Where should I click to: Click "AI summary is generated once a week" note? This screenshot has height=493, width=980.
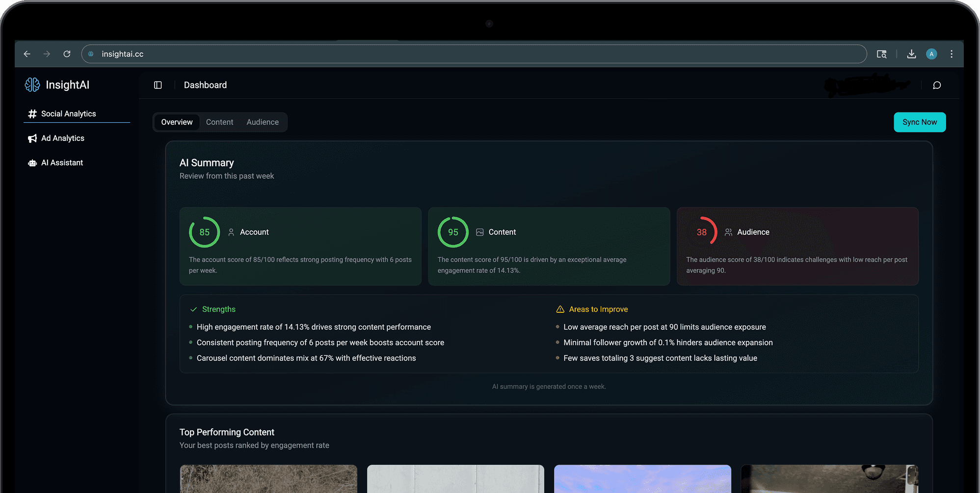coord(549,387)
